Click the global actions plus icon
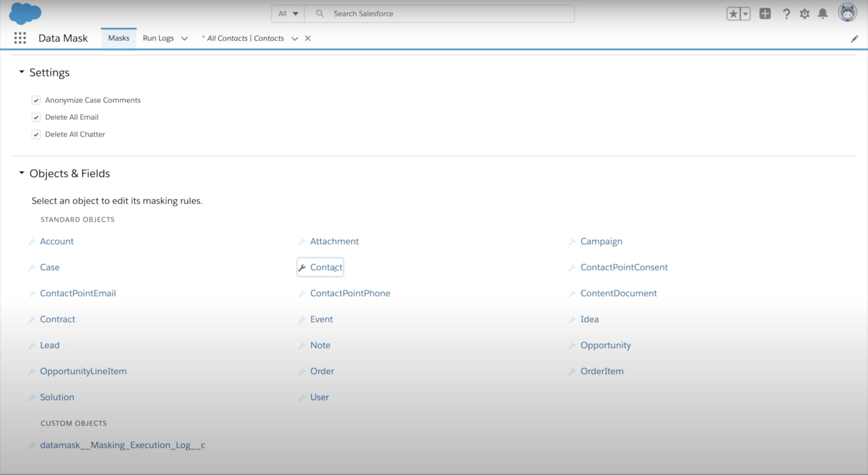Screen dimensions: 868x475 pyautogui.click(x=765, y=14)
